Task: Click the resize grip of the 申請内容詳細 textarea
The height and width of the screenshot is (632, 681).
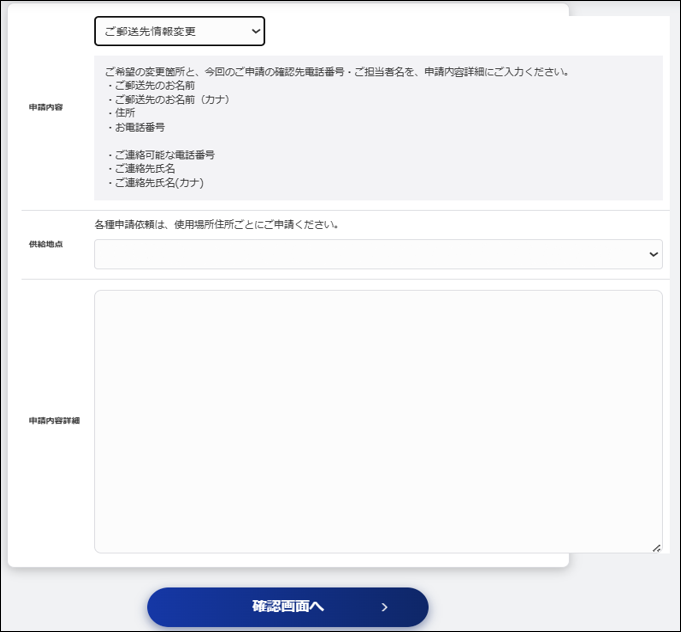Action: [x=657, y=548]
